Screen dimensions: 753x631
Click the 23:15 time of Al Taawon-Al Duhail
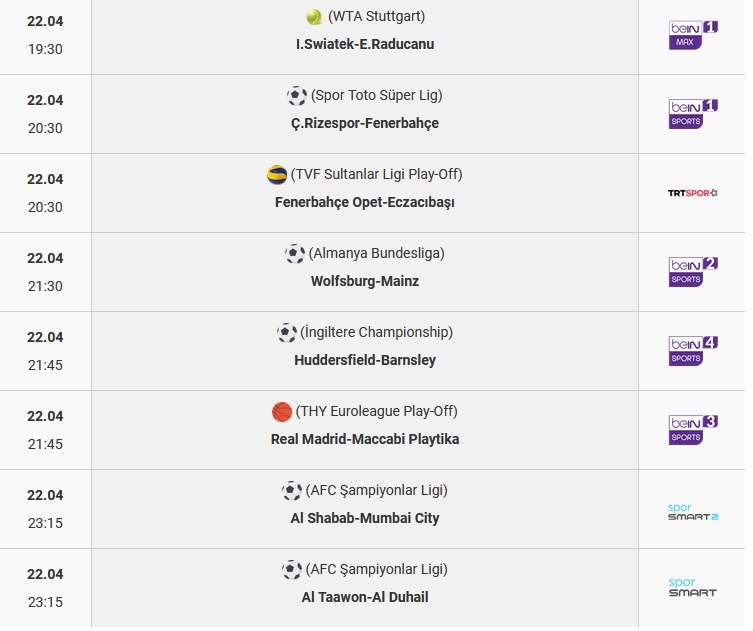point(45,602)
